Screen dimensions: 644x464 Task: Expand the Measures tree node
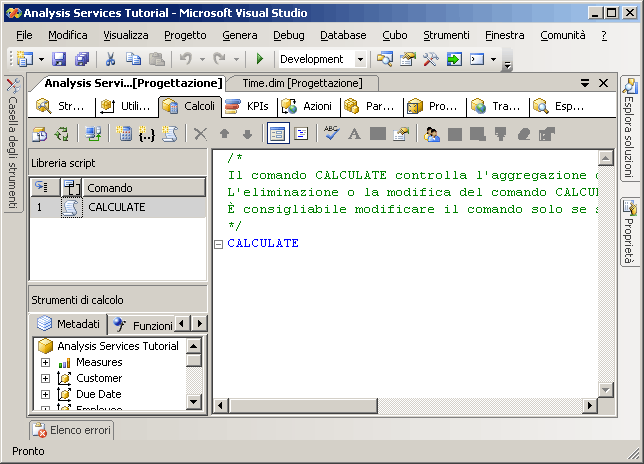click(45, 363)
